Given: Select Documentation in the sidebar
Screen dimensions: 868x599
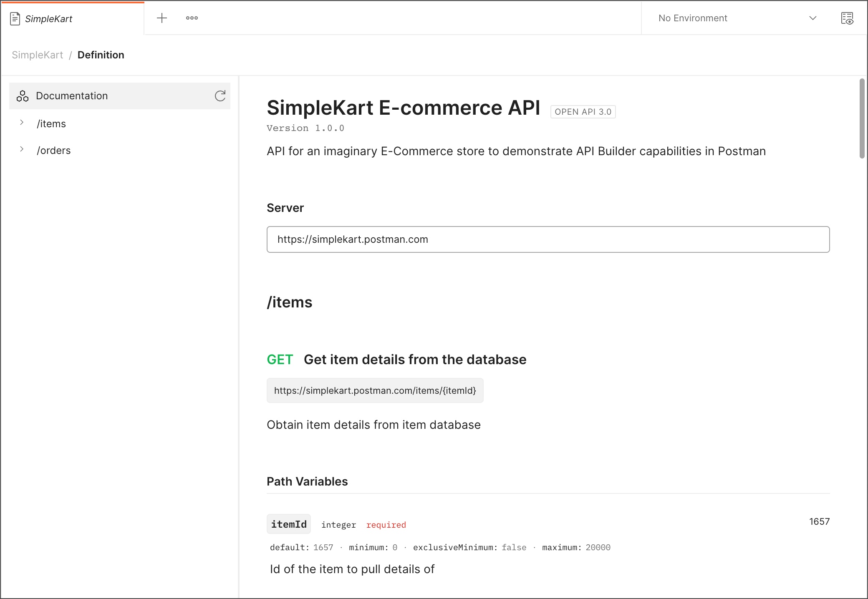Looking at the screenshot, I should coord(72,96).
